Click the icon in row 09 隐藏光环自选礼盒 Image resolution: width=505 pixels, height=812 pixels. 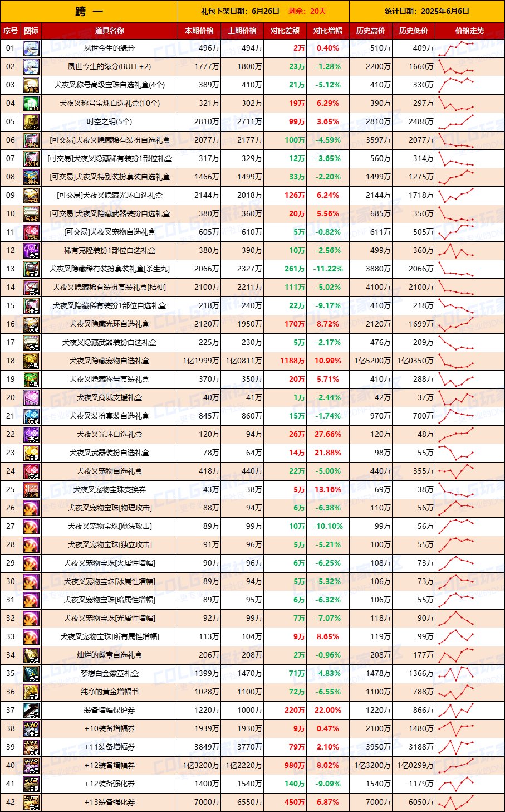(x=31, y=196)
